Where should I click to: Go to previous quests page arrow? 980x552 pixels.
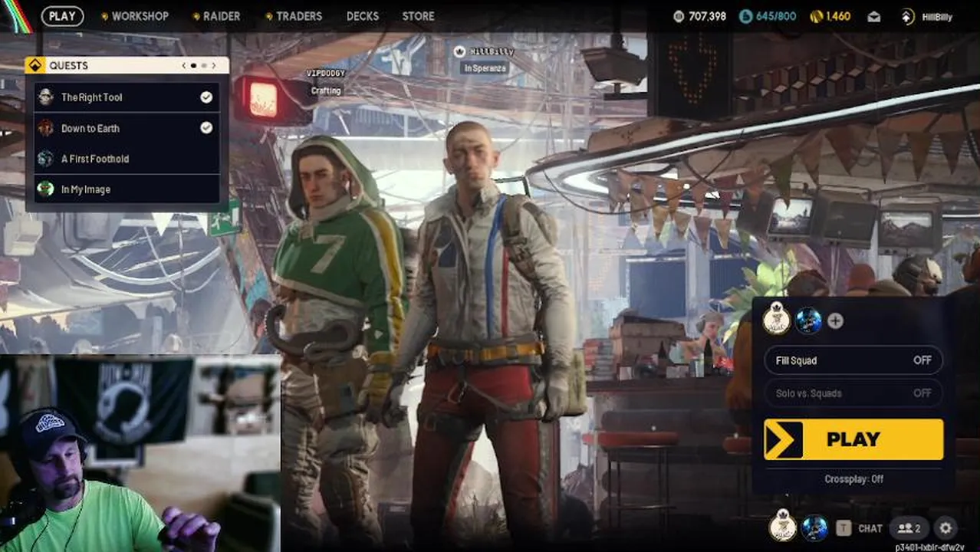[184, 66]
